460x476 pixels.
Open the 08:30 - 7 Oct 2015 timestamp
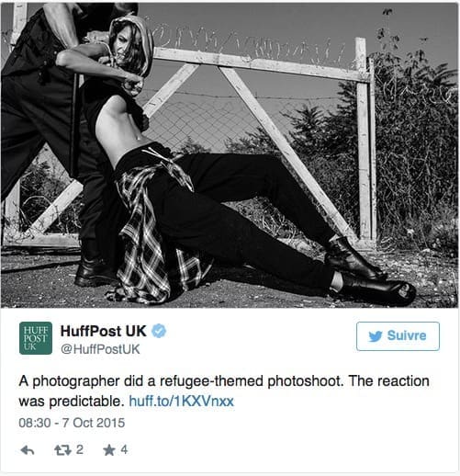tap(72, 423)
